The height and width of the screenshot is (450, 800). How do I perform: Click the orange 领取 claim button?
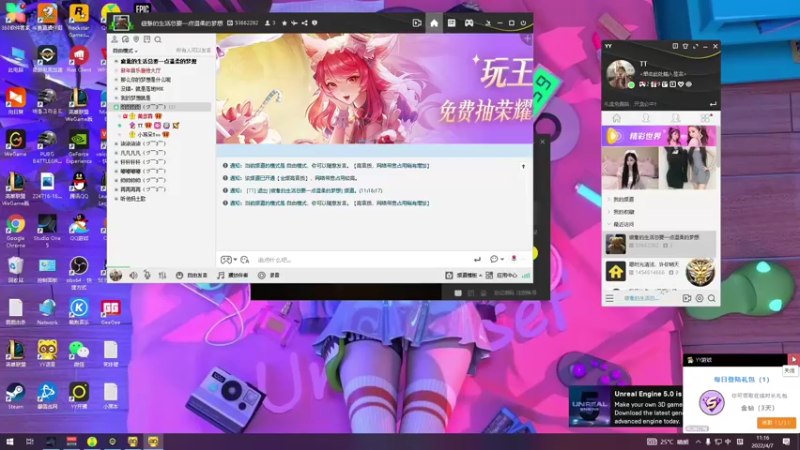coord(776,423)
